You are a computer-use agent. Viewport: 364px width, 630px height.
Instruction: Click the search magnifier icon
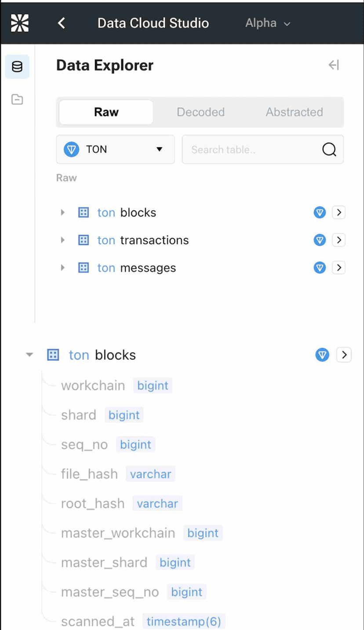coord(329,150)
